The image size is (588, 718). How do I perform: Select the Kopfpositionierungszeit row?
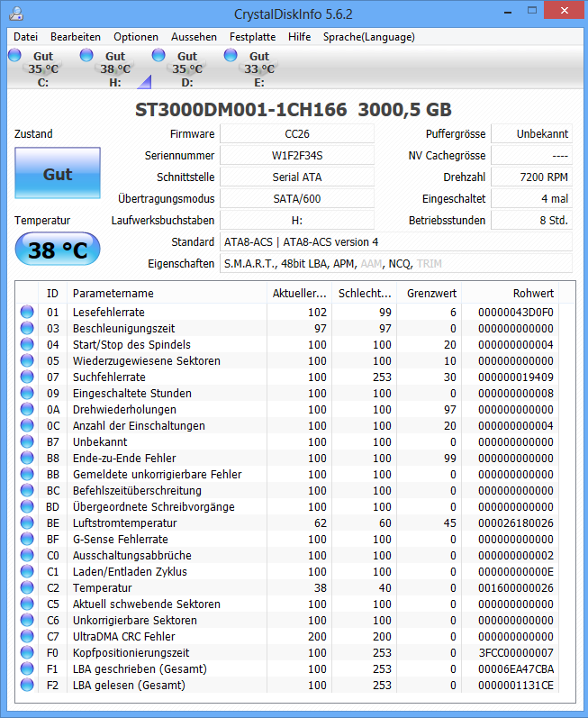tap(287, 652)
